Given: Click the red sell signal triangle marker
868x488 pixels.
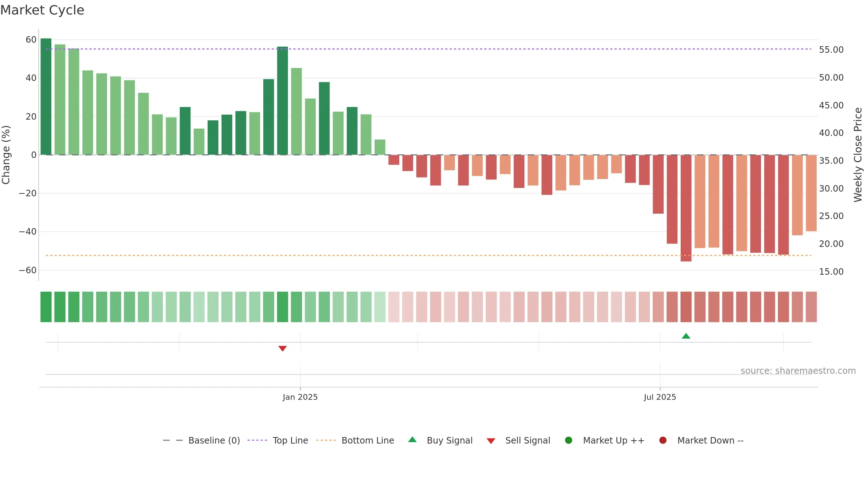Looking at the screenshot, I should point(282,348).
